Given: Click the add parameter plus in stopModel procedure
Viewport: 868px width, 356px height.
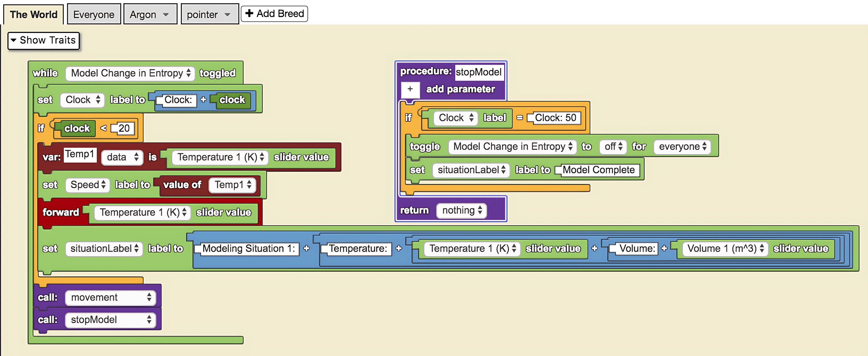Looking at the screenshot, I should pos(410,89).
